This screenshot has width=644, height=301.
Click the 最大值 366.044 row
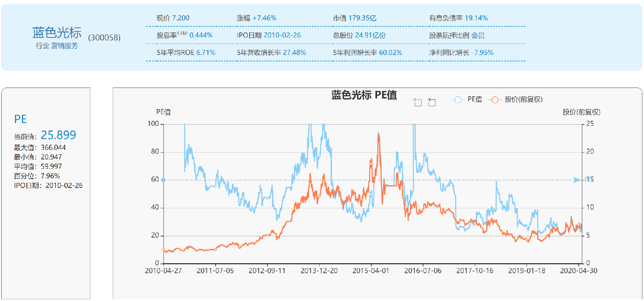pyautogui.click(x=40, y=148)
